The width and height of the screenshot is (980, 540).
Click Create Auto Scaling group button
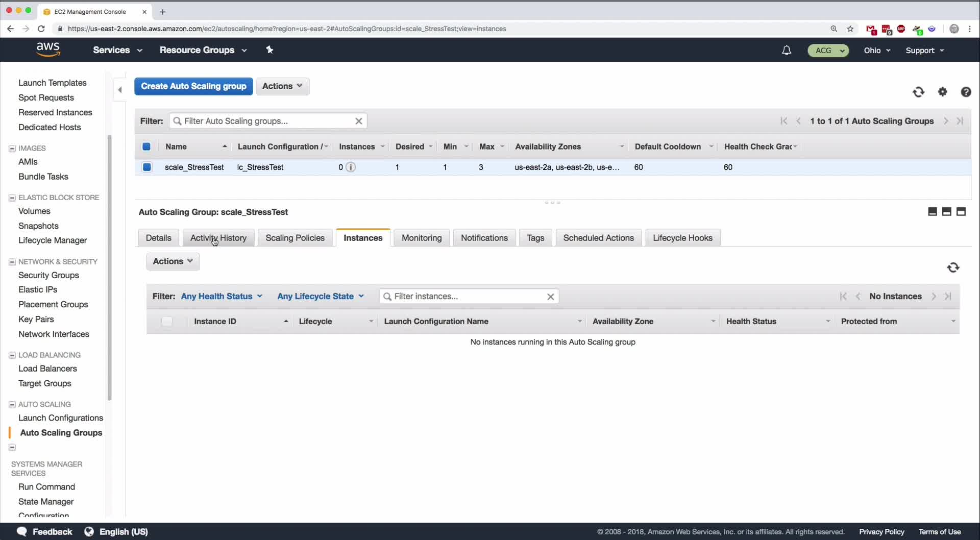[194, 86]
